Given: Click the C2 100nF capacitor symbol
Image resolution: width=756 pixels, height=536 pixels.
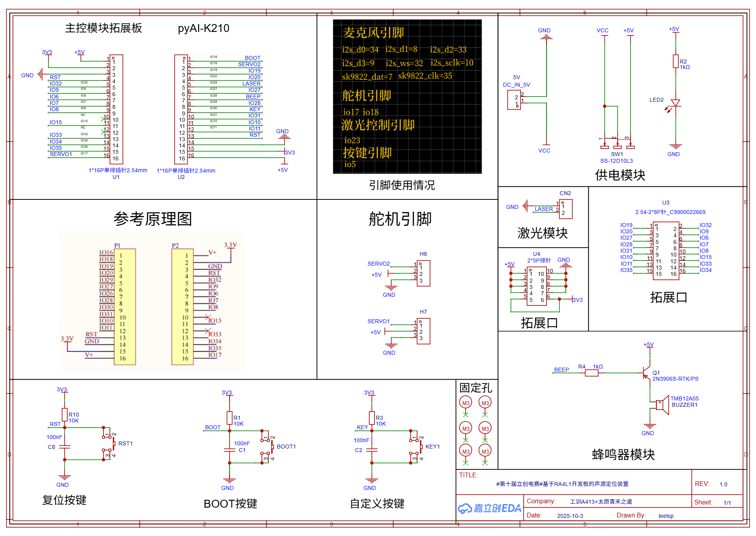Looking at the screenshot, I should pyautogui.click(x=372, y=450).
